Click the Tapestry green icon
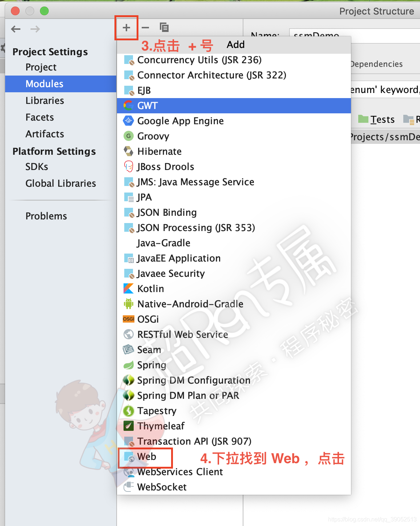Screen dimensions: 420x526 129,410
